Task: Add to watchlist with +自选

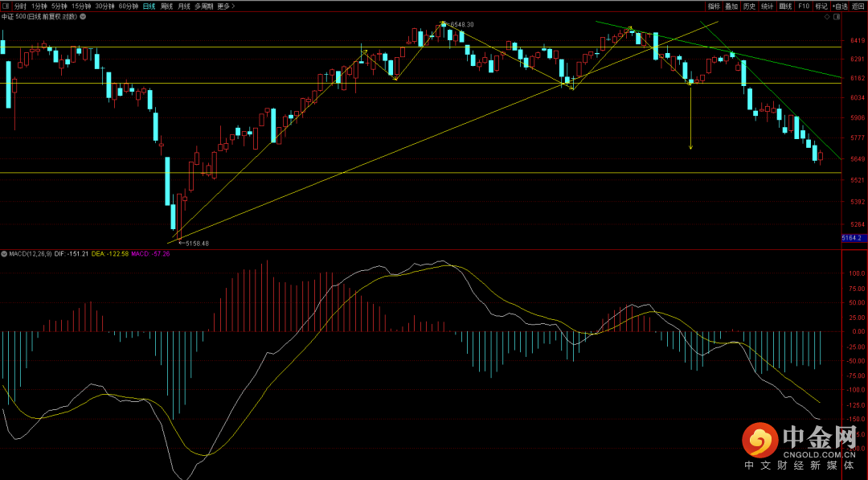Action: point(841,6)
